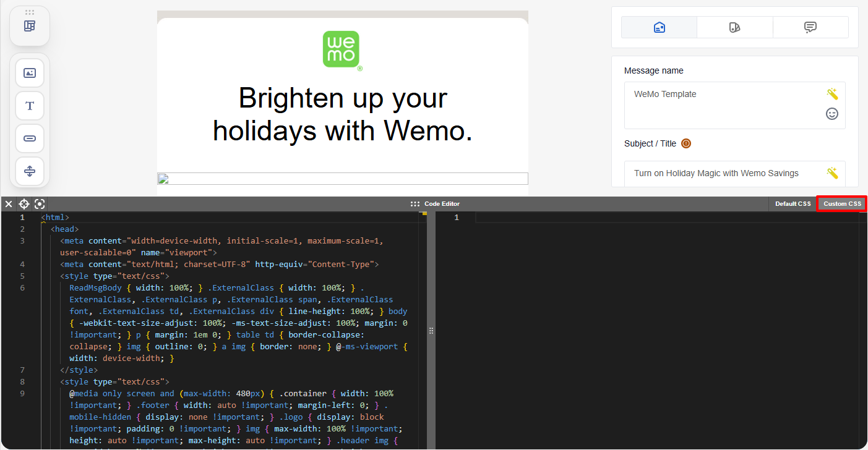
Task: Open the emoji picker in Message name
Action: click(x=832, y=114)
